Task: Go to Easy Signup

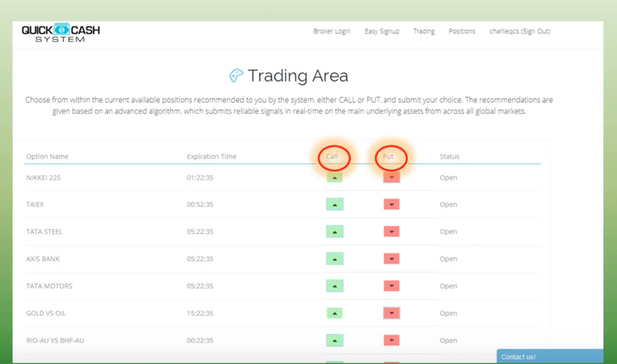Action: (x=382, y=31)
